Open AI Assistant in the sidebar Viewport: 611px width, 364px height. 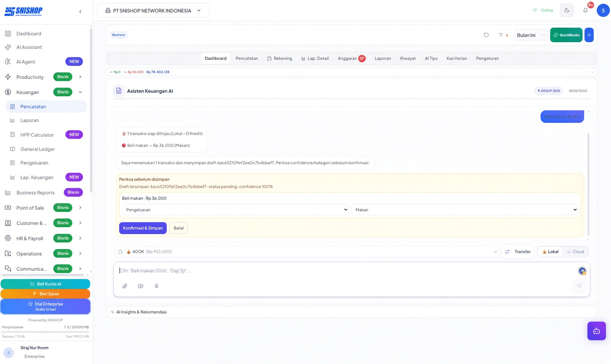point(29,47)
